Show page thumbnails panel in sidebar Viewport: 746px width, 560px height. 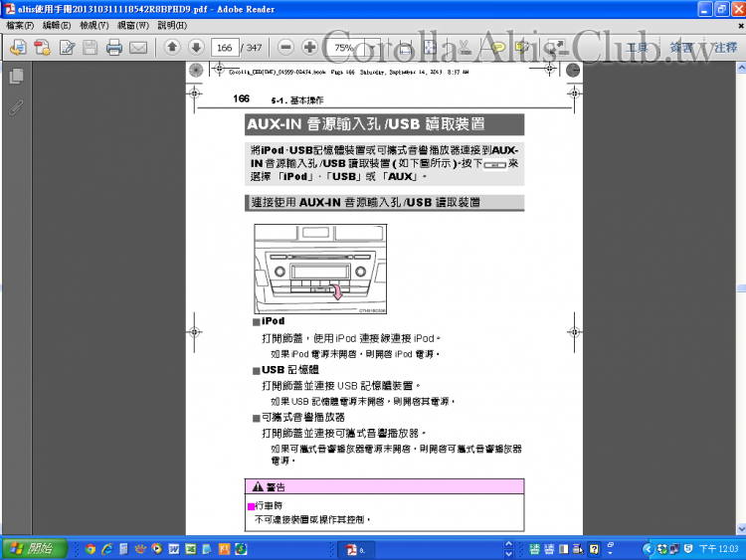[16, 77]
